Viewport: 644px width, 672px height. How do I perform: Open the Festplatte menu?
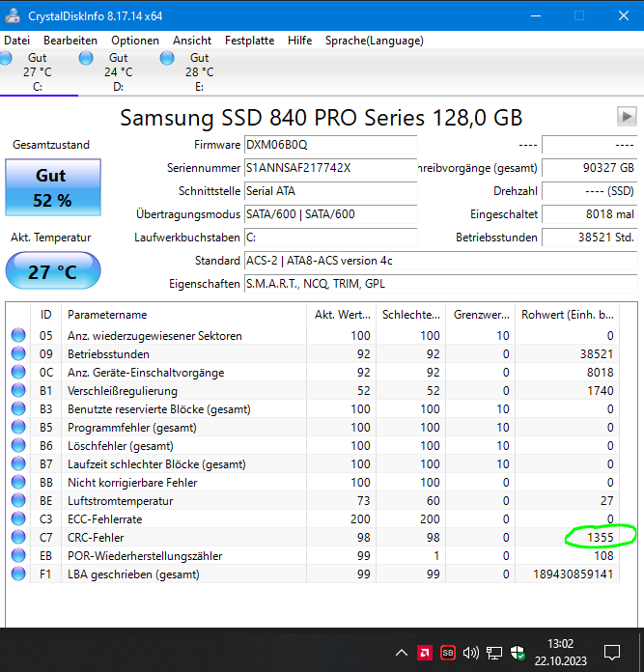[249, 41]
